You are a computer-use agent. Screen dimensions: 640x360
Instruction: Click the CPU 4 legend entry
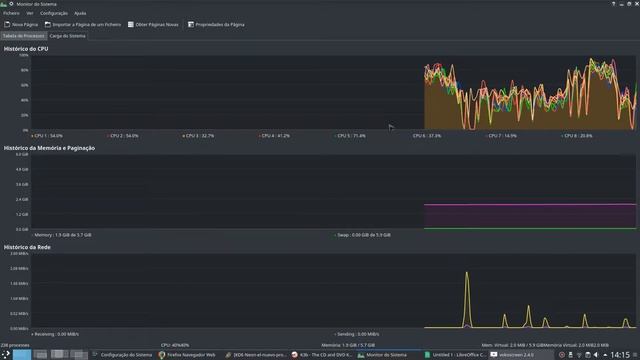click(x=274, y=136)
